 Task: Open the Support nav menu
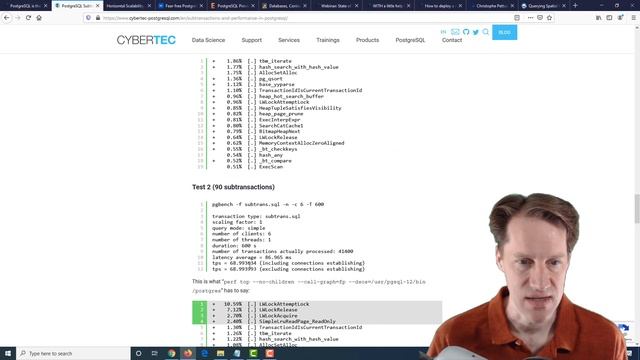coord(251,40)
